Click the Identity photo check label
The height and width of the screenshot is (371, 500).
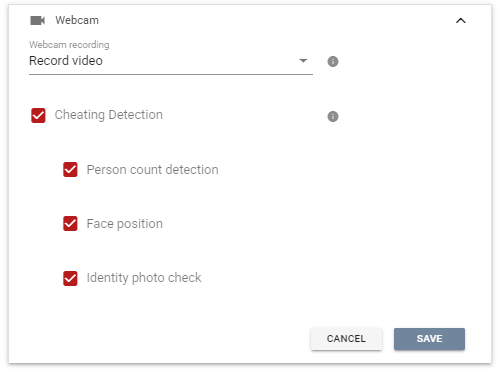pos(144,278)
